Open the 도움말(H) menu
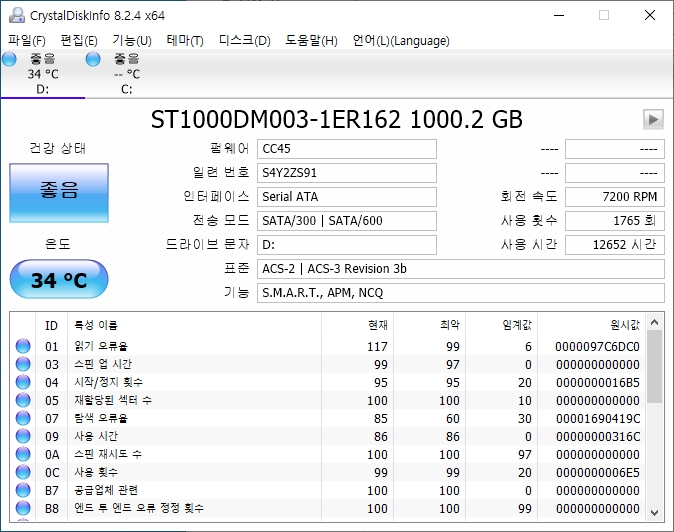Screen dimensions: 674x532 (311, 41)
